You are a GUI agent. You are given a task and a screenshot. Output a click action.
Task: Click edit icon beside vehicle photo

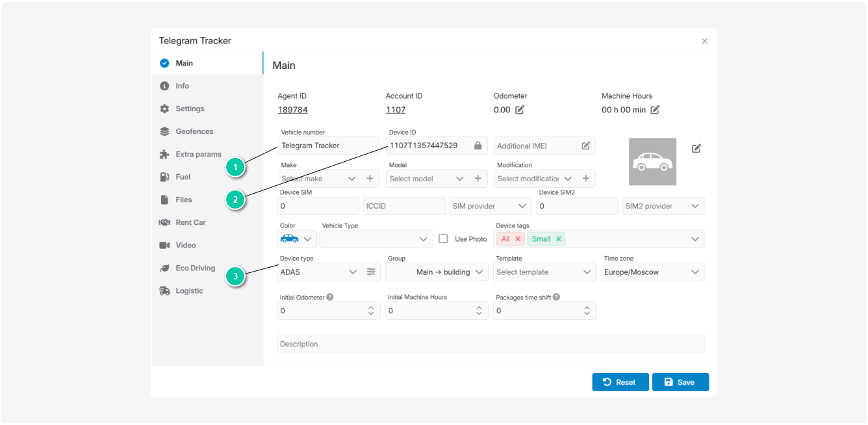[696, 148]
